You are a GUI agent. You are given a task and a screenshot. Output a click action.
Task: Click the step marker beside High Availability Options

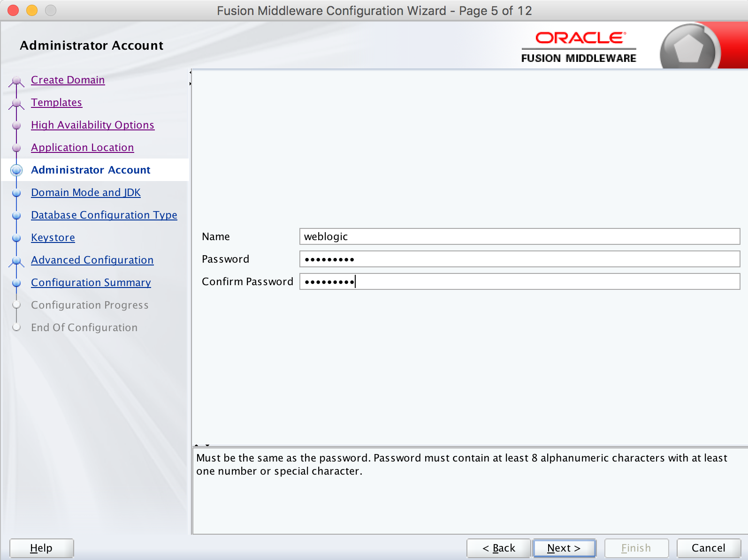click(16, 125)
